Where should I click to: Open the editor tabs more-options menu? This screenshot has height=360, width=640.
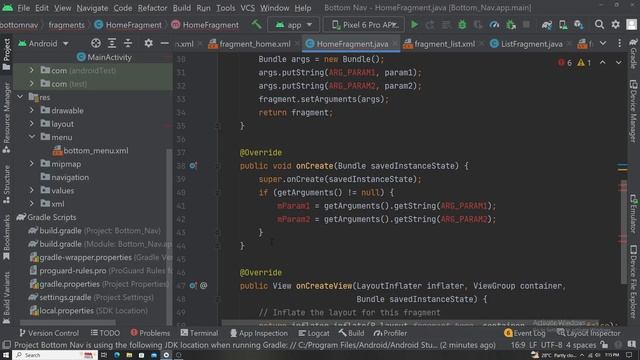click(x=619, y=43)
